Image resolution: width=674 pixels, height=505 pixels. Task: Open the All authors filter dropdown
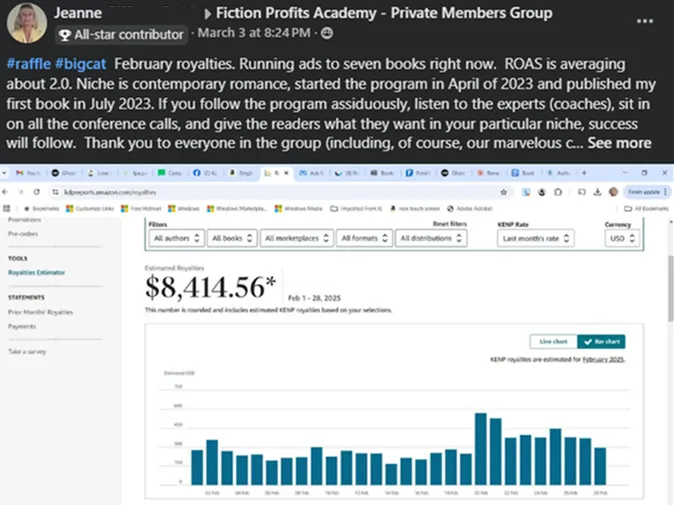(x=177, y=238)
